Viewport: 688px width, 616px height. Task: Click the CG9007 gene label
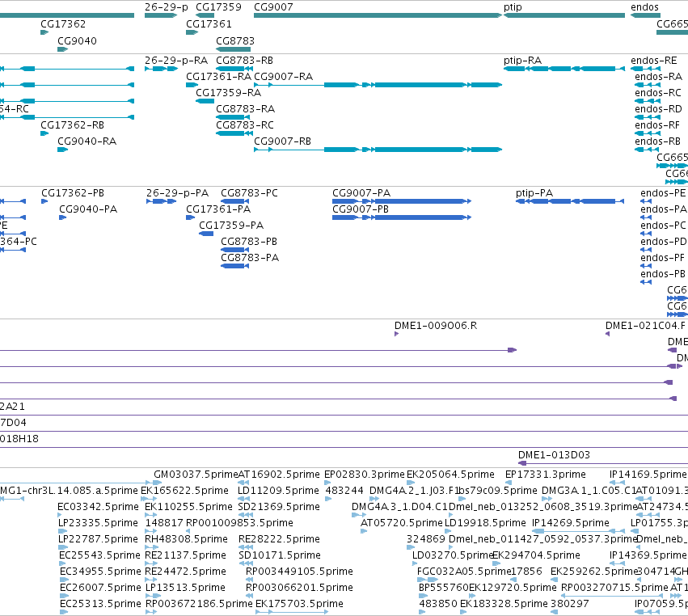tap(273, 7)
